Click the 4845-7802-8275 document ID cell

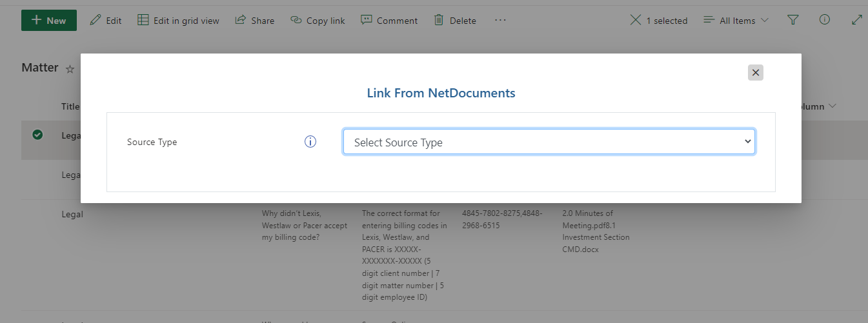click(502, 219)
